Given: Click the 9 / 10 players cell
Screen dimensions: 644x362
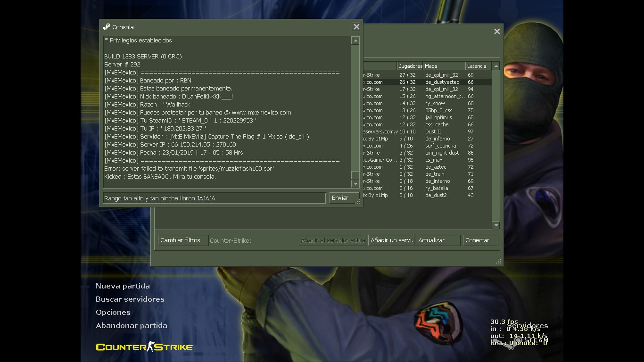Looking at the screenshot, I should [406, 139].
